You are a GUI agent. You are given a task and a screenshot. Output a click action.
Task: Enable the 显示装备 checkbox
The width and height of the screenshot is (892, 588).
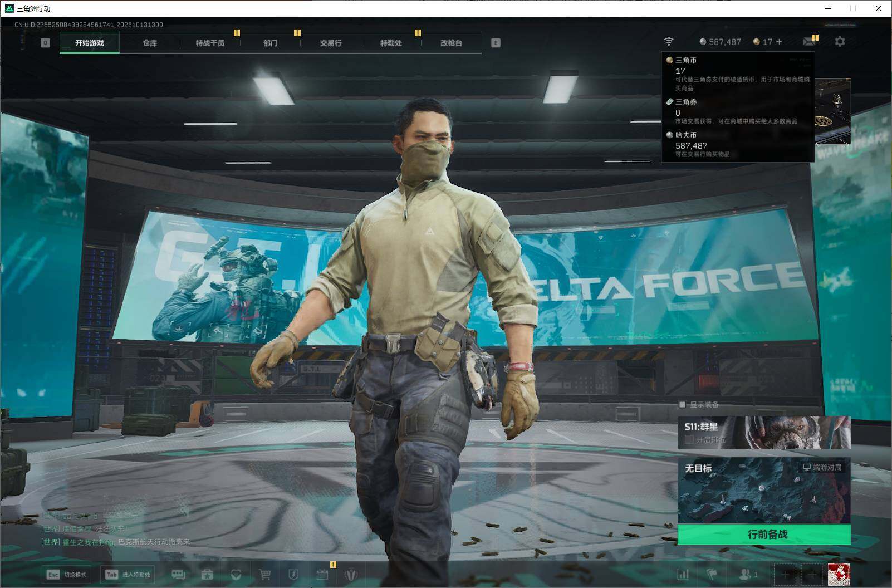click(682, 404)
